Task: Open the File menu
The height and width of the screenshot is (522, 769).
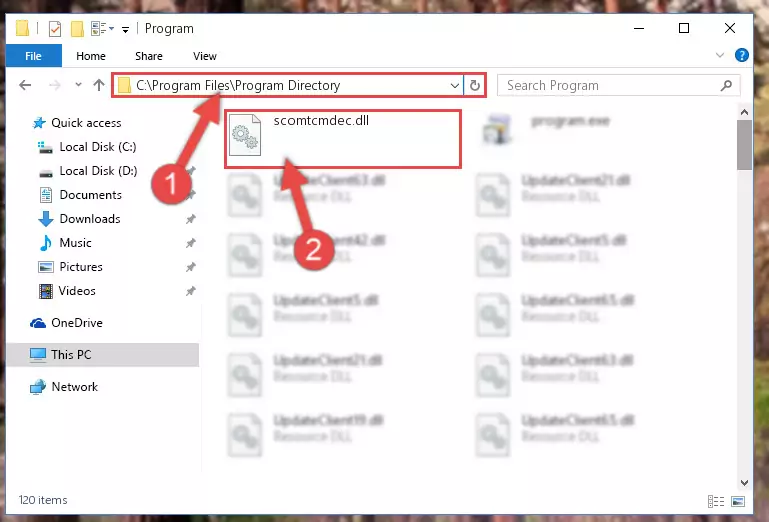Action: click(33, 56)
